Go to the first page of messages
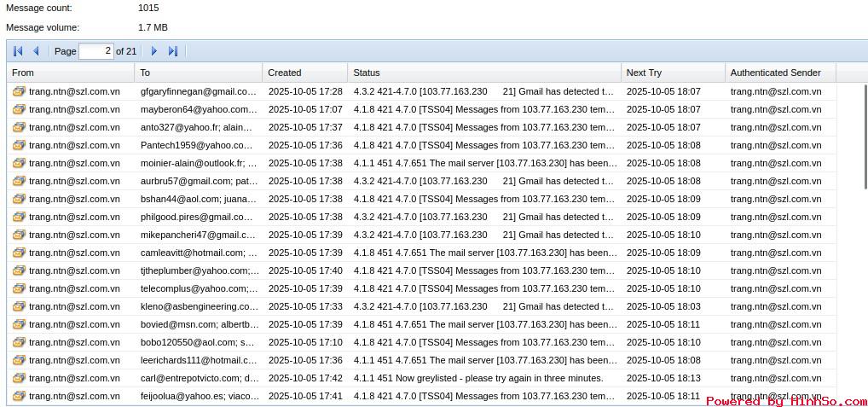 point(18,51)
